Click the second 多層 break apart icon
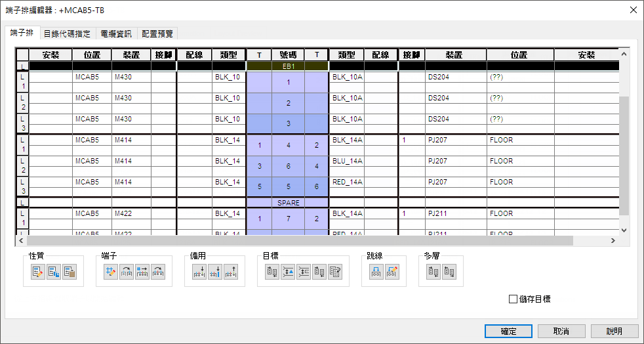Screen dimensions: 644x344 [449, 272]
